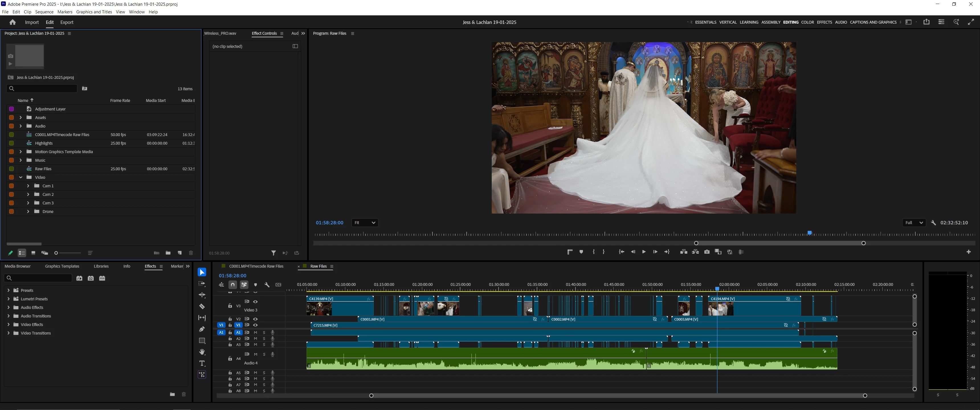Solo the A1 audio track

(264, 332)
